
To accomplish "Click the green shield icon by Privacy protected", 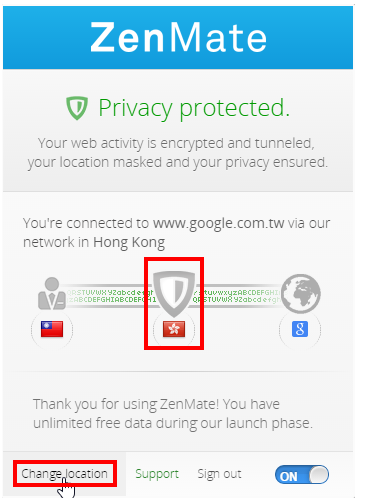I will pos(77,108).
